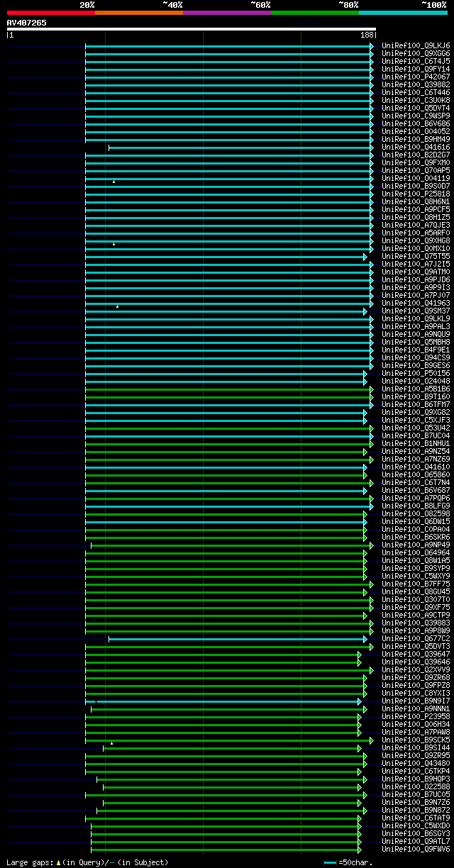Open hit UniRef100_Q9LKJ6
The image size is (454, 868).
416,46
